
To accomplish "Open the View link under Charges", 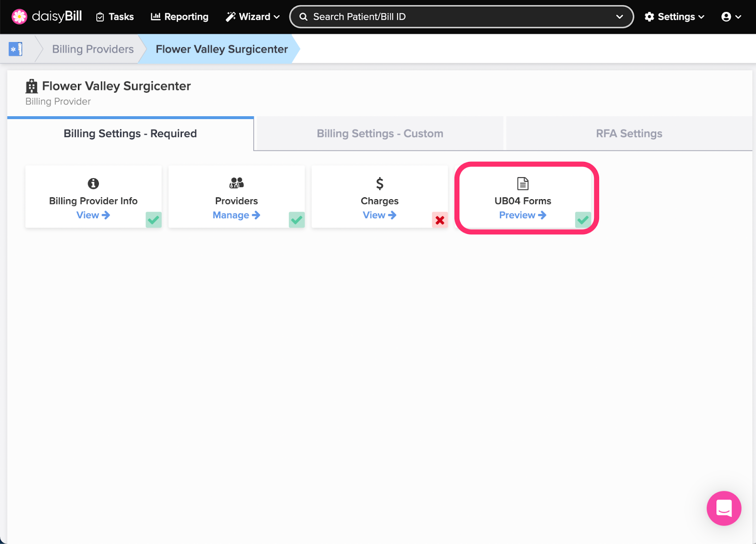I will tap(379, 215).
